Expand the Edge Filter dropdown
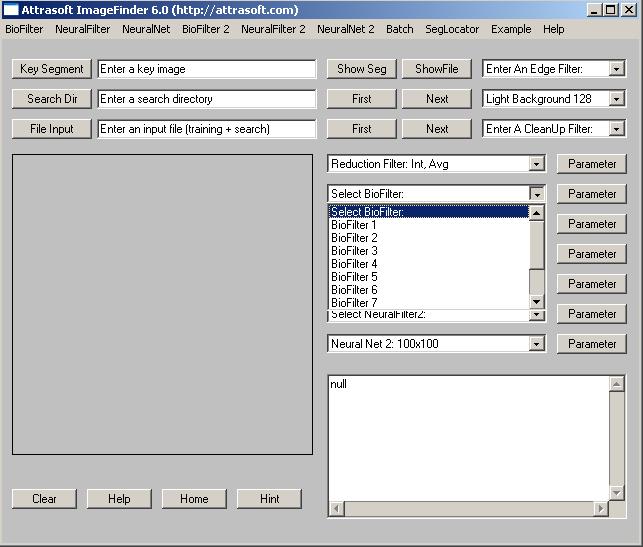The image size is (643, 547). [616, 69]
